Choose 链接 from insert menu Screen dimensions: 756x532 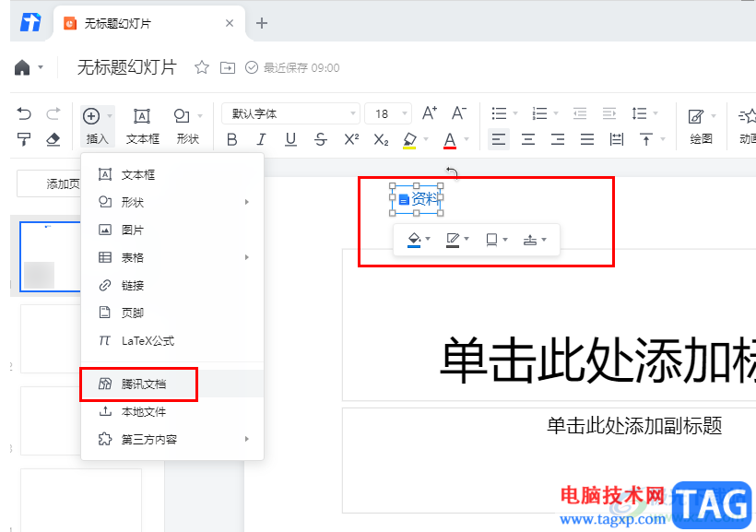[172, 286]
